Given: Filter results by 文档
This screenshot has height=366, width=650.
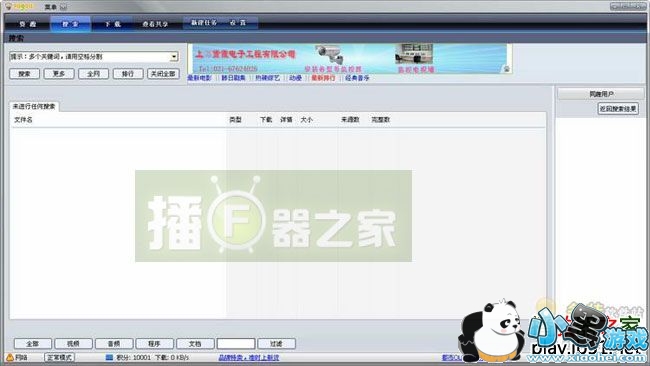Looking at the screenshot, I should (195, 344).
